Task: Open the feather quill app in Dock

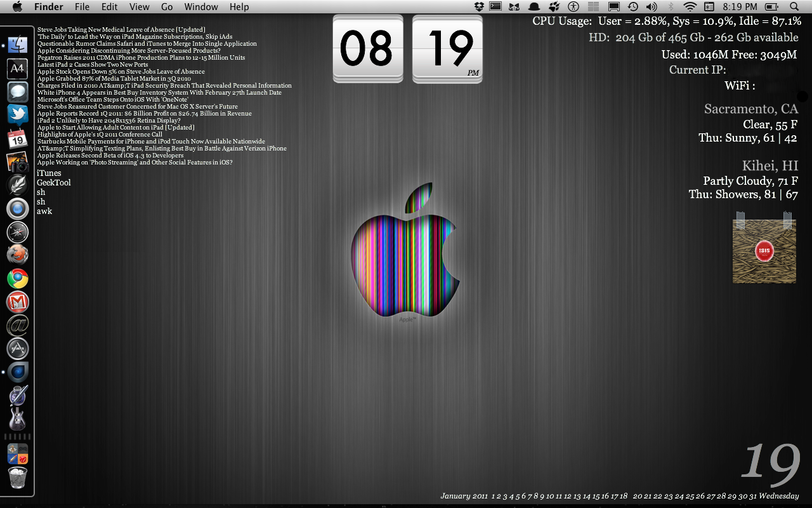Action: [x=18, y=185]
